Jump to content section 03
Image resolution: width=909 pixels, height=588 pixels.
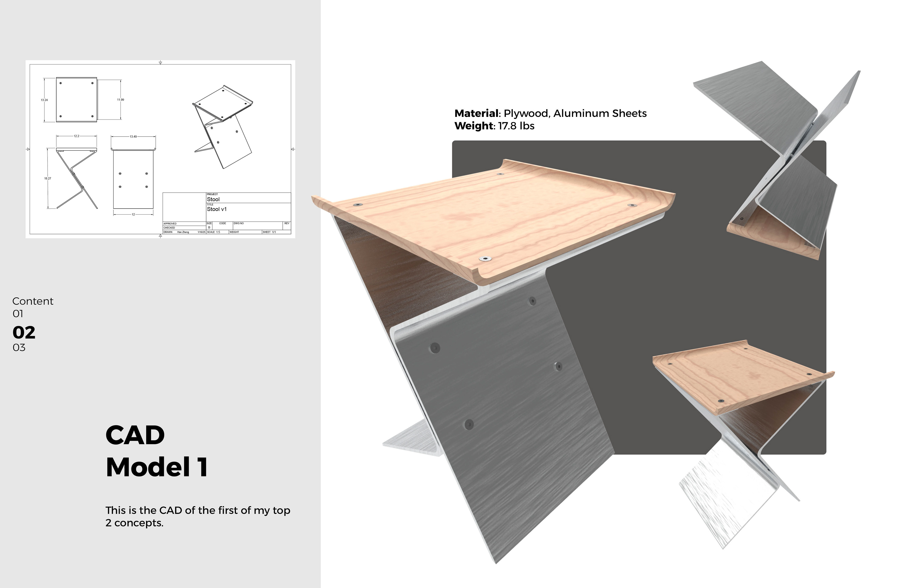click(x=19, y=347)
